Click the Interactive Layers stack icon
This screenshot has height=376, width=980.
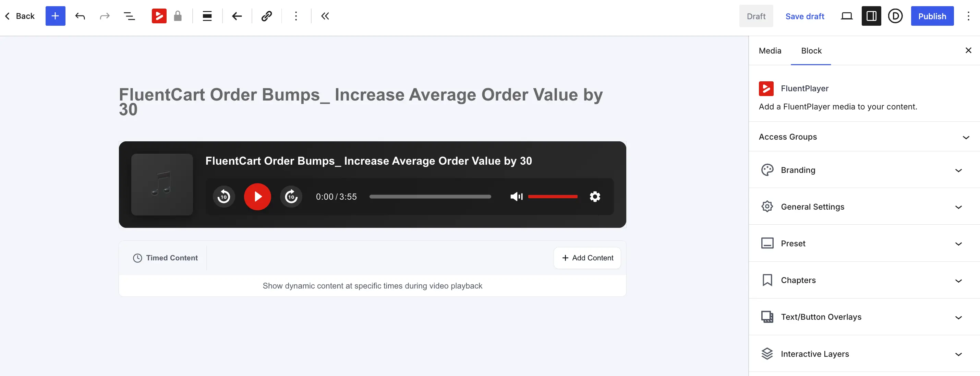[x=767, y=354]
